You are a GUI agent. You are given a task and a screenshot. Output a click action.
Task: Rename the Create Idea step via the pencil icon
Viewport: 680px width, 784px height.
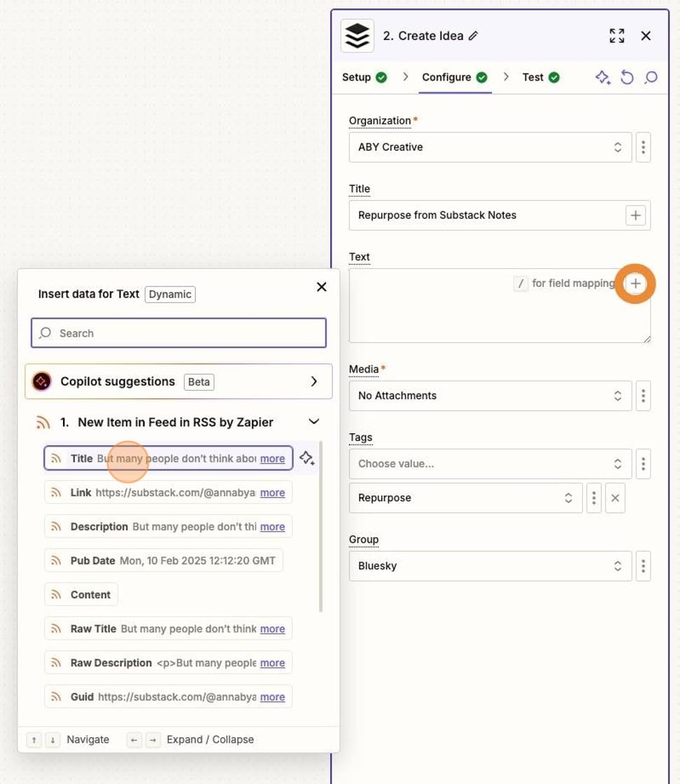(x=473, y=35)
